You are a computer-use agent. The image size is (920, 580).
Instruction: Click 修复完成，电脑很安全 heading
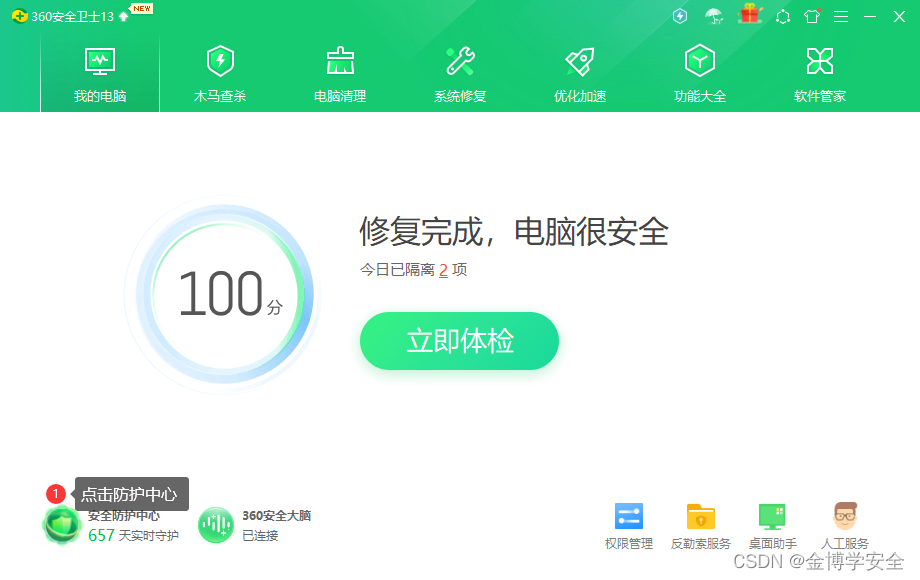click(x=513, y=231)
